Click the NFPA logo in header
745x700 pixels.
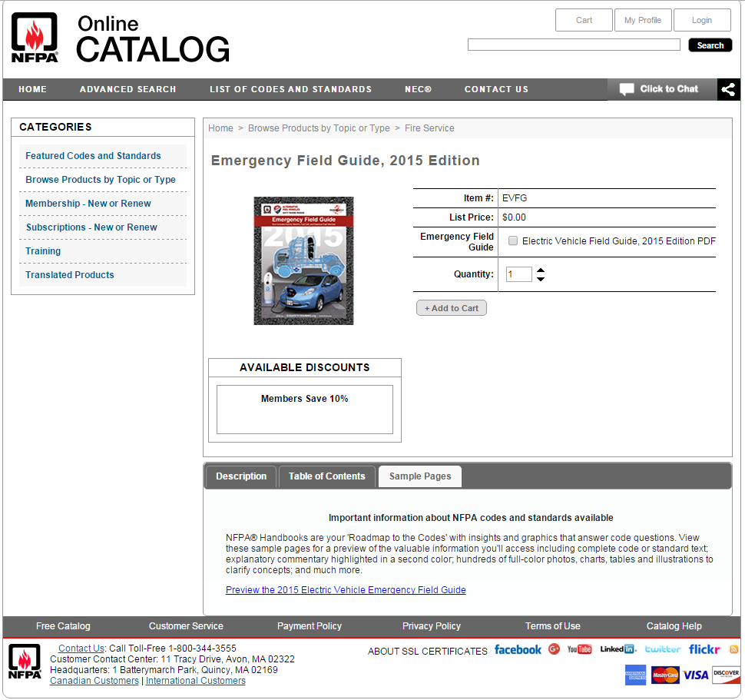[35, 37]
